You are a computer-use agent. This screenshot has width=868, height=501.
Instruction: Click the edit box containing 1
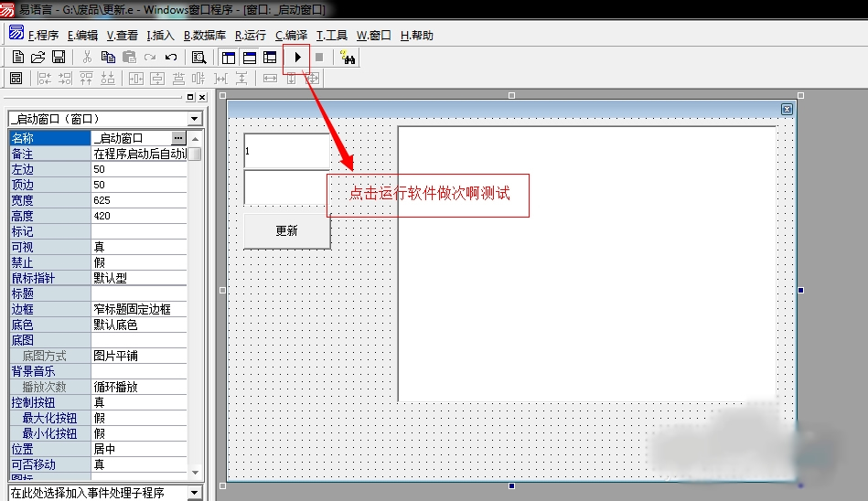287,151
